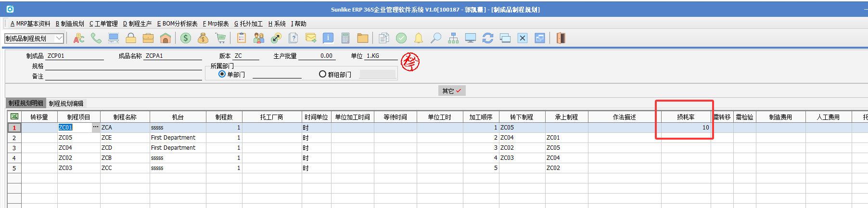Click the exit door icon

click(x=561, y=38)
